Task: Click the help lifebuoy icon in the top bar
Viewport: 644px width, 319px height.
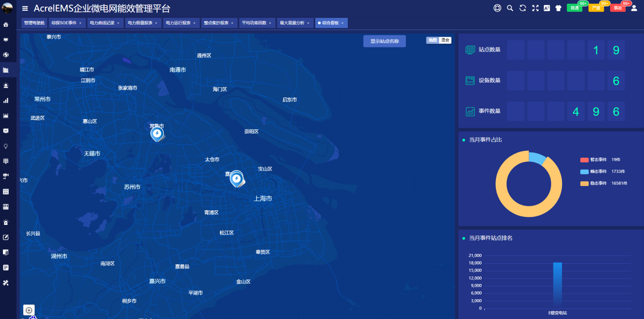Action: (497, 8)
